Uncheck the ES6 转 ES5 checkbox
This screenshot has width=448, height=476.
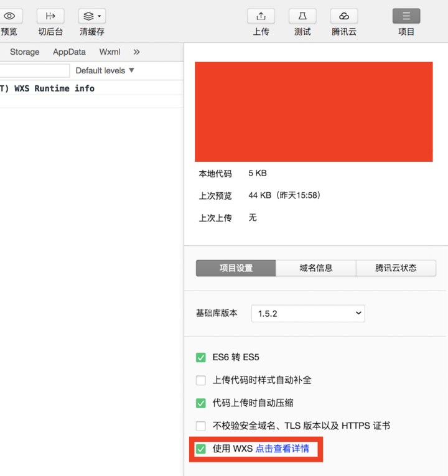click(200, 357)
